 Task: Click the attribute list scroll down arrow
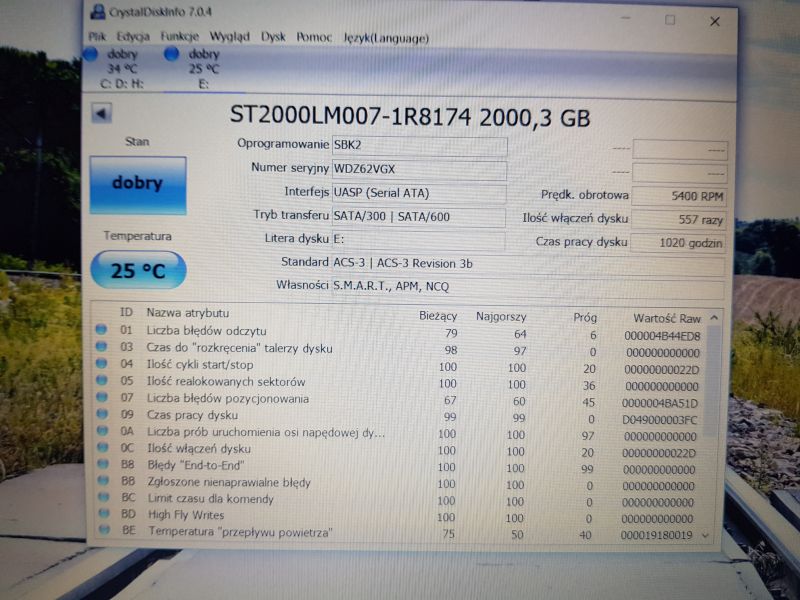click(x=706, y=535)
